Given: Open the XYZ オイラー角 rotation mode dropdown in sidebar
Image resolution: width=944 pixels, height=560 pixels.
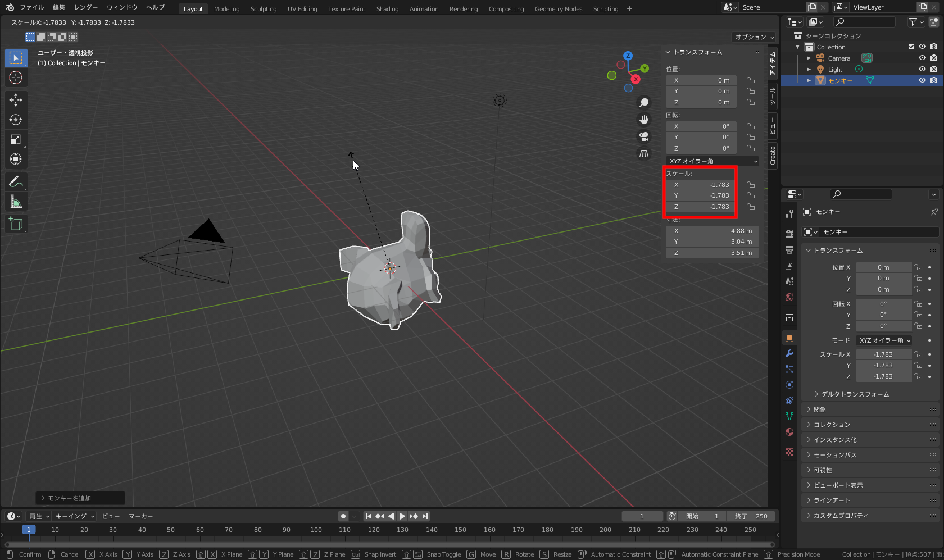Looking at the screenshot, I should (712, 161).
